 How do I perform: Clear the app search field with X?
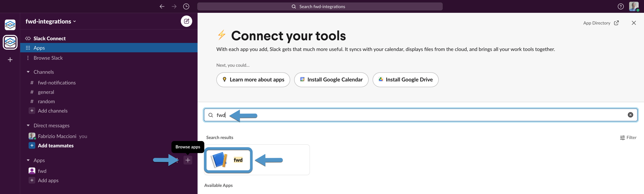coord(630,115)
